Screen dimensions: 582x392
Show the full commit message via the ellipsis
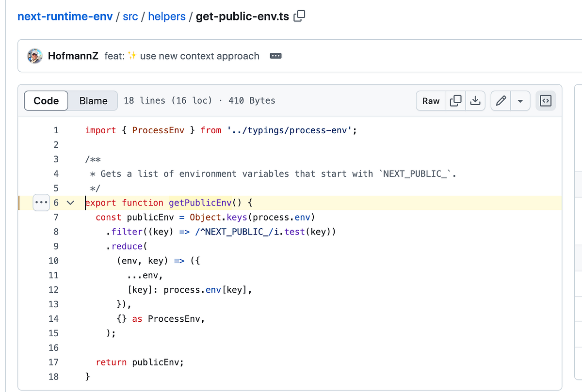[275, 56]
